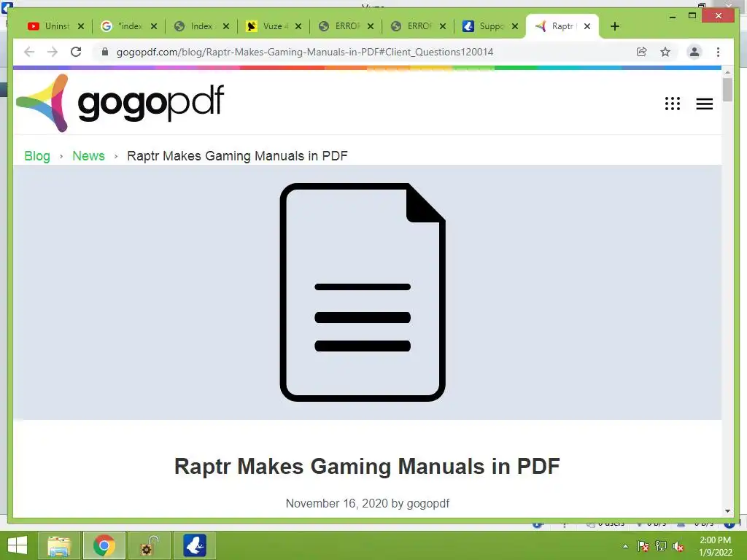
Task: Click the Blog breadcrumb link
Action: tap(37, 156)
